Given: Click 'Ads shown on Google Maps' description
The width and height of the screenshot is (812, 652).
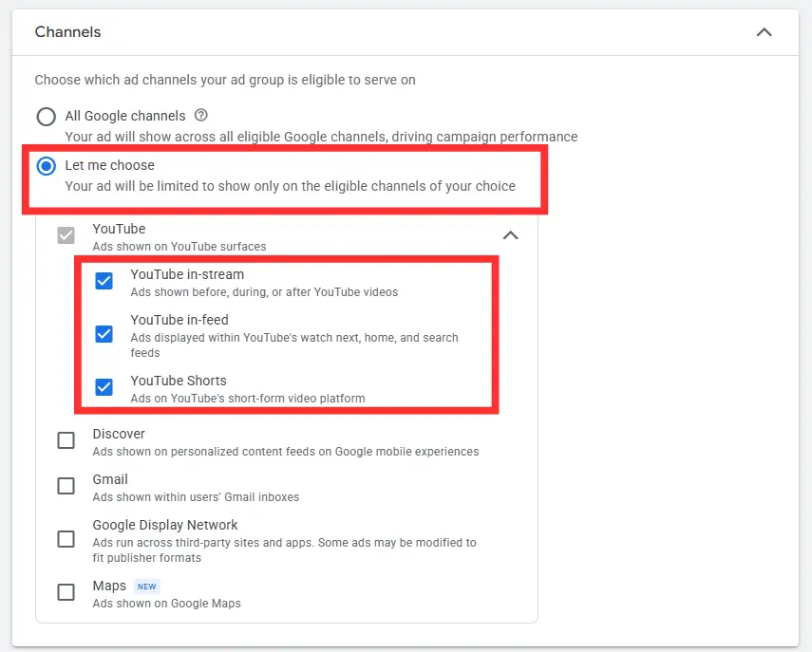Looking at the screenshot, I should coord(167,604).
